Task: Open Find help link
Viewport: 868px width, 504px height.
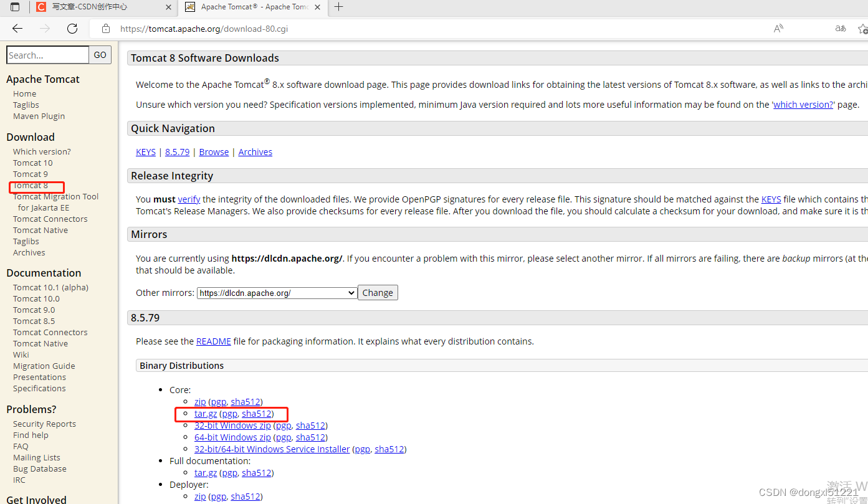Action: (x=31, y=435)
